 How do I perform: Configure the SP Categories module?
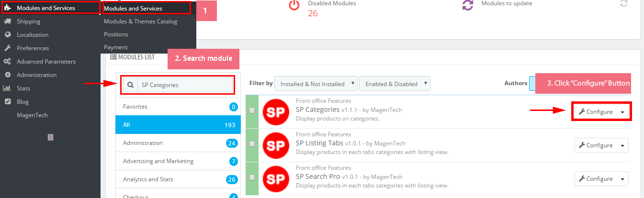[x=596, y=112]
